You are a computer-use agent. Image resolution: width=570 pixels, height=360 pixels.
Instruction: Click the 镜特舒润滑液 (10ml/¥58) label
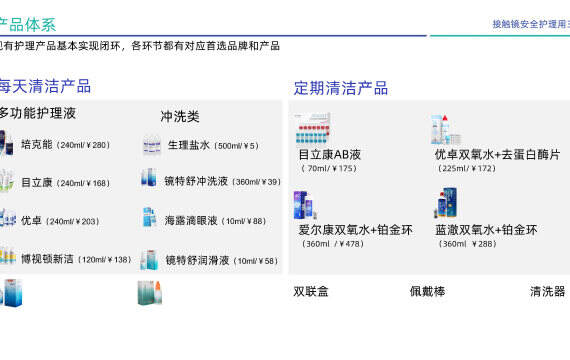click(222, 260)
